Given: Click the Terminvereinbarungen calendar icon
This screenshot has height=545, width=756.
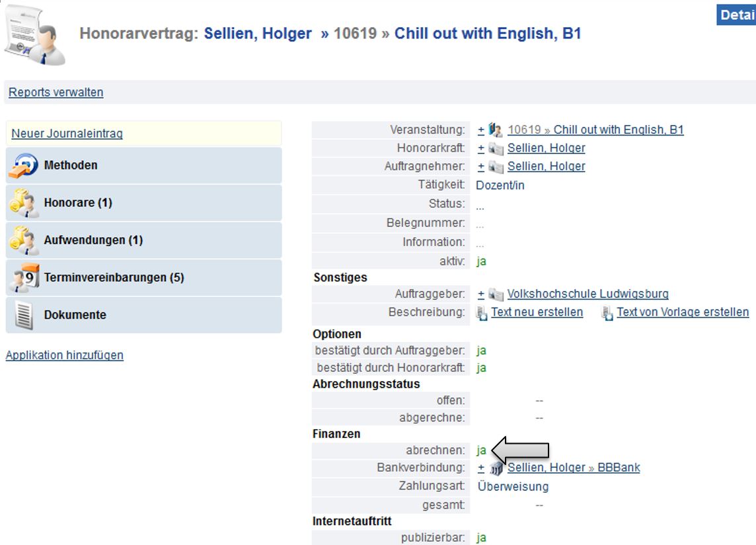Looking at the screenshot, I should pos(24,278).
